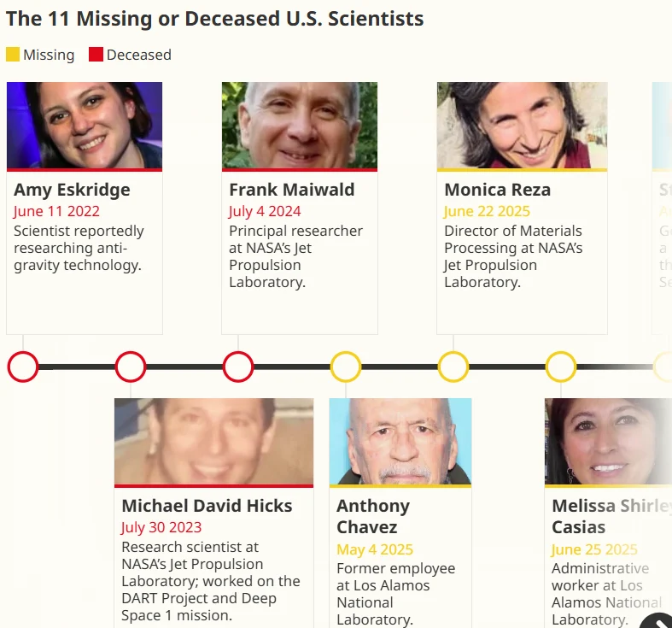
Task: Click Anthony Chavez's portrait
Action: 400,441
